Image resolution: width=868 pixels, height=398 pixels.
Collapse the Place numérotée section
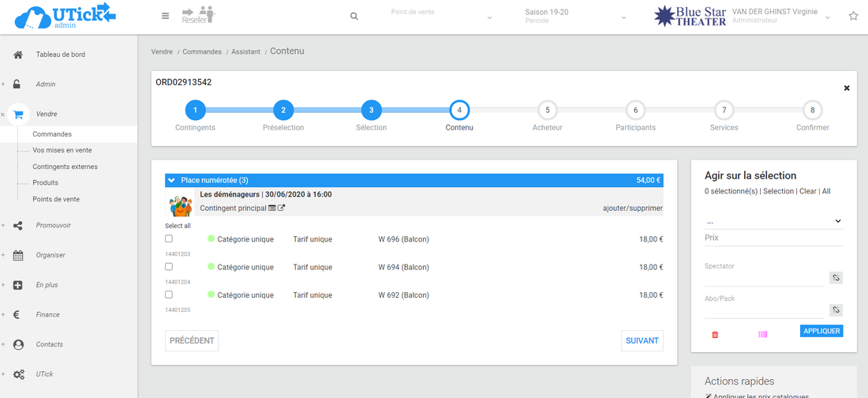(x=172, y=180)
